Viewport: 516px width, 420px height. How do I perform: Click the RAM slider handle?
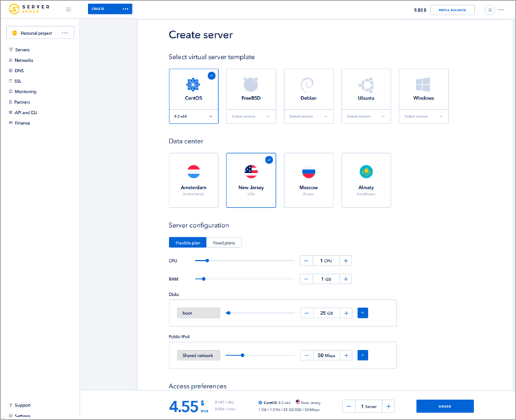[204, 279]
